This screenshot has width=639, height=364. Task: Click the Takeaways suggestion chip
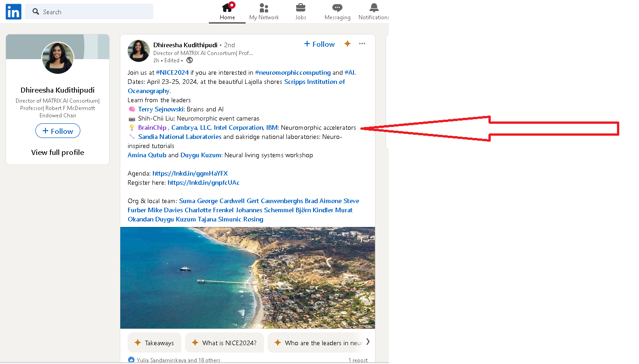pyautogui.click(x=154, y=343)
